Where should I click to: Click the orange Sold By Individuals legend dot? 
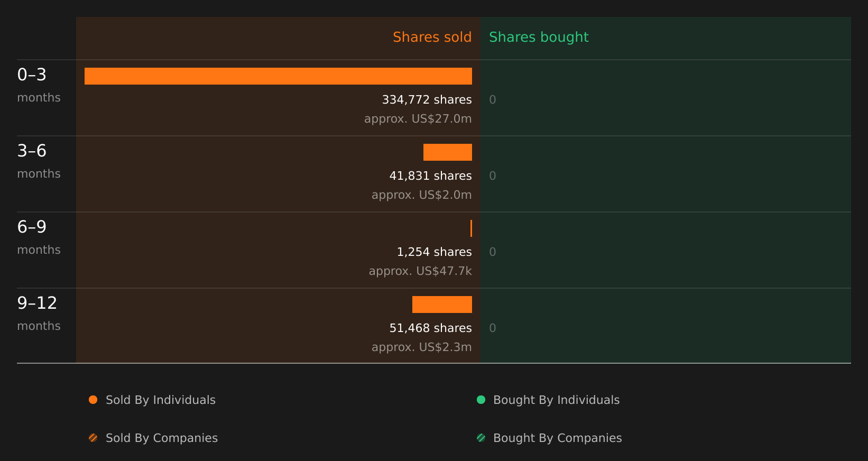93,400
